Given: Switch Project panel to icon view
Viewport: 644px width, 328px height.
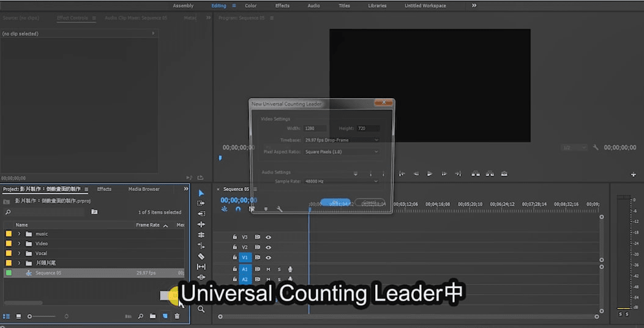Looking at the screenshot, I should [x=18, y=316].
